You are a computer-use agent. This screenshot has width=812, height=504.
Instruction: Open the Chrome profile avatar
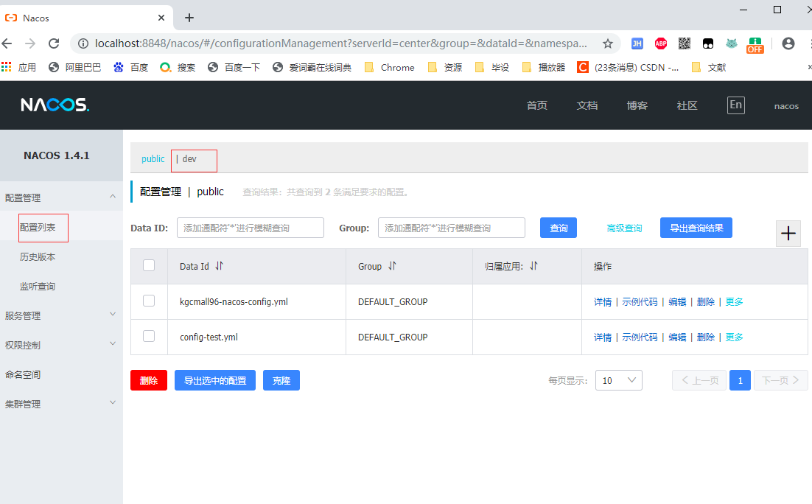pyautogui.click(x=788, y=43)
